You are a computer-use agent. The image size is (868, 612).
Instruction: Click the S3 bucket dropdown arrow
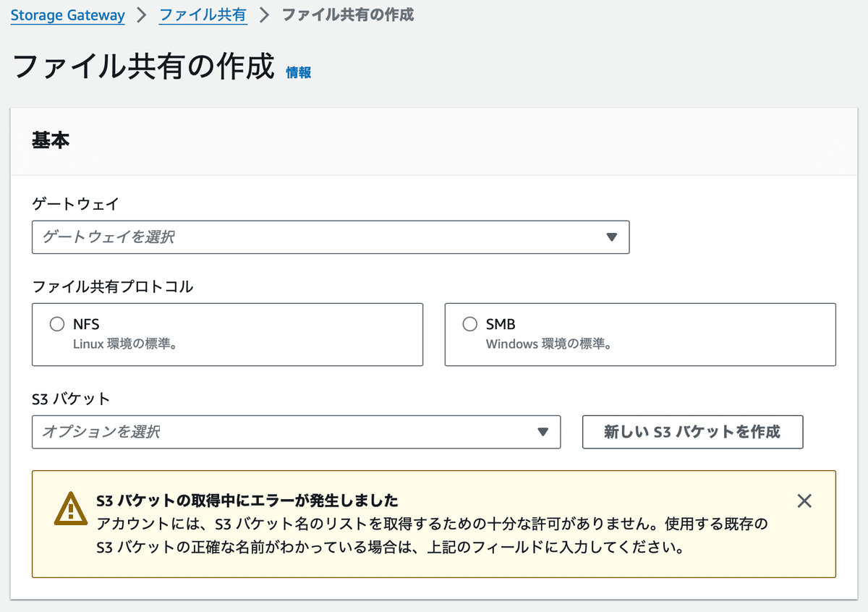[543, 432]
